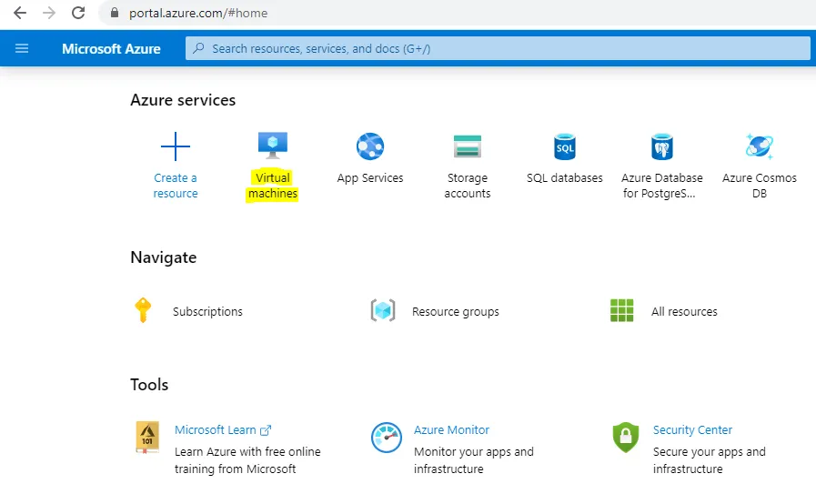Screen dimensions: 816x504
Task: Open the Azure portal hamburger menu
Action: pos(22,48)
